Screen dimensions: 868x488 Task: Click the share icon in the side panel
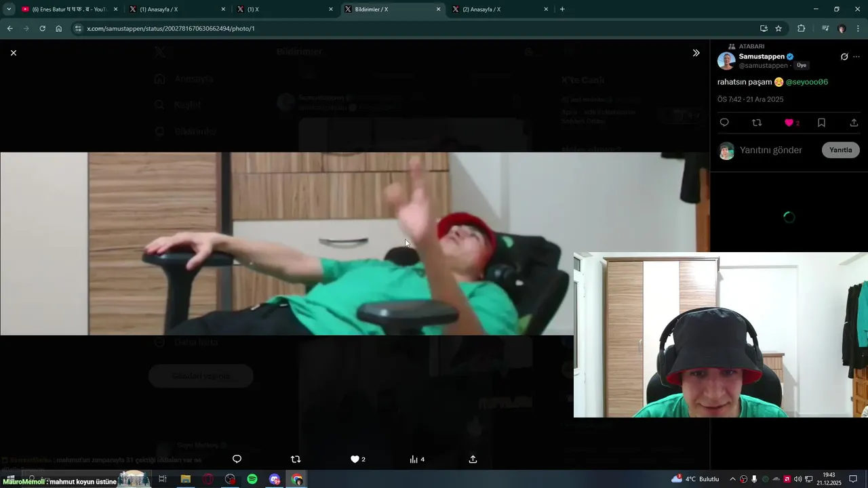[854, 123]
